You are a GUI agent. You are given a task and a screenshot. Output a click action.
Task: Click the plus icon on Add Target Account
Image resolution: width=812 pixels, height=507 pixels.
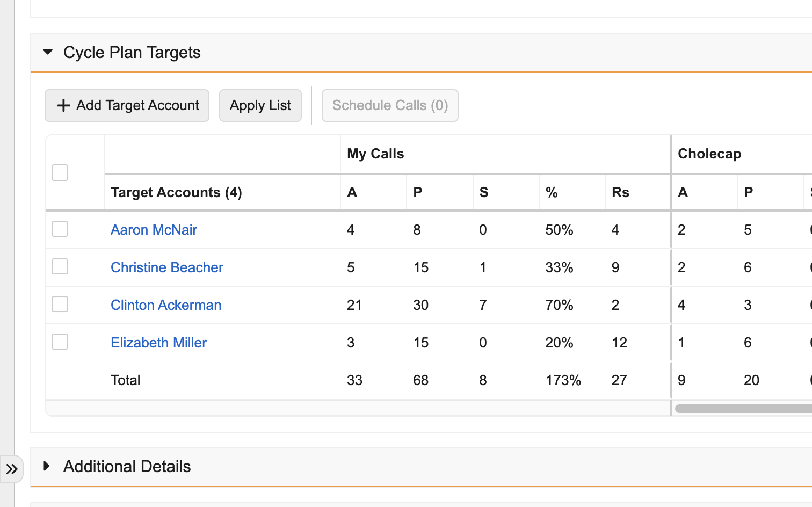(63, 105)
